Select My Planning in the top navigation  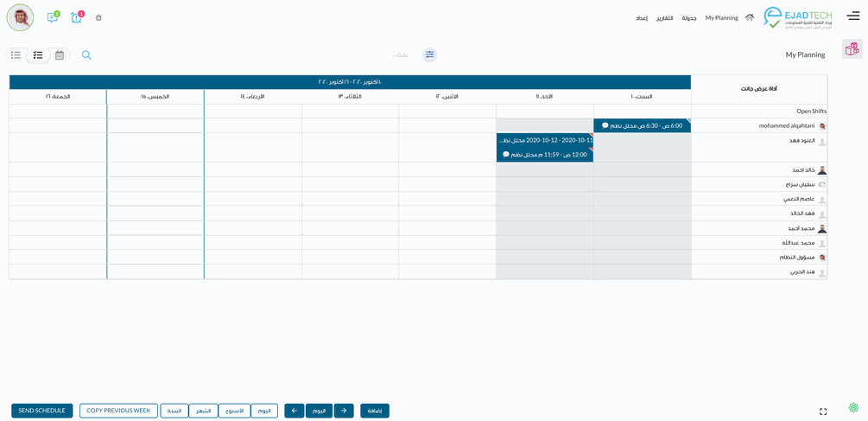click(x=721, y=18)
